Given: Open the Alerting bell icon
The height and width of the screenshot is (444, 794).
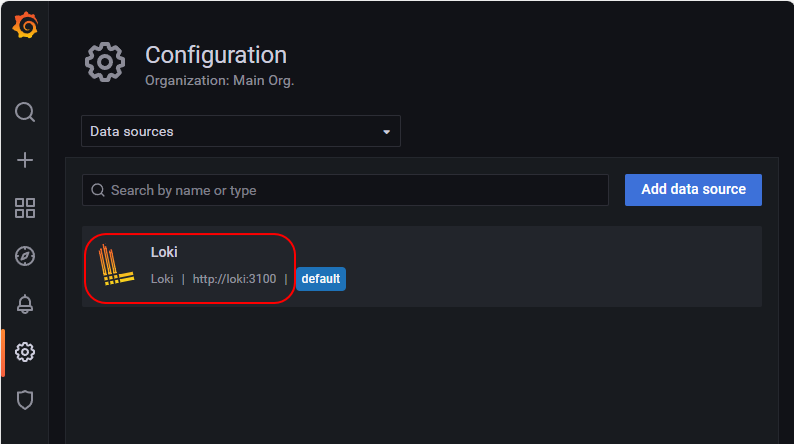Looking at the screenshot, I should pos(25,304).
